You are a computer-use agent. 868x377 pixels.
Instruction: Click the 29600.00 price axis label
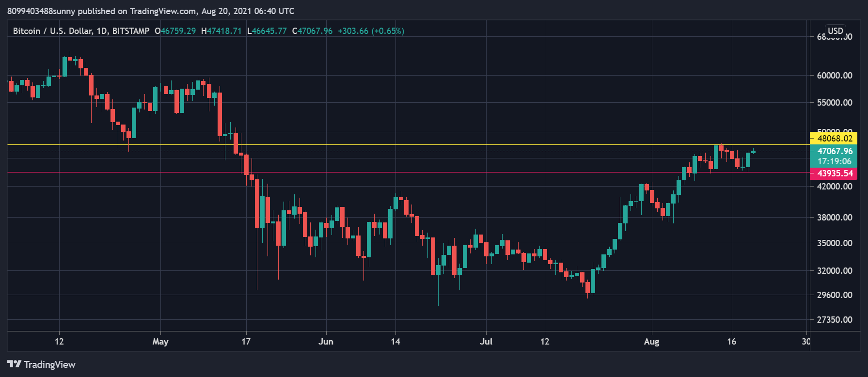[x=835, y=295]
